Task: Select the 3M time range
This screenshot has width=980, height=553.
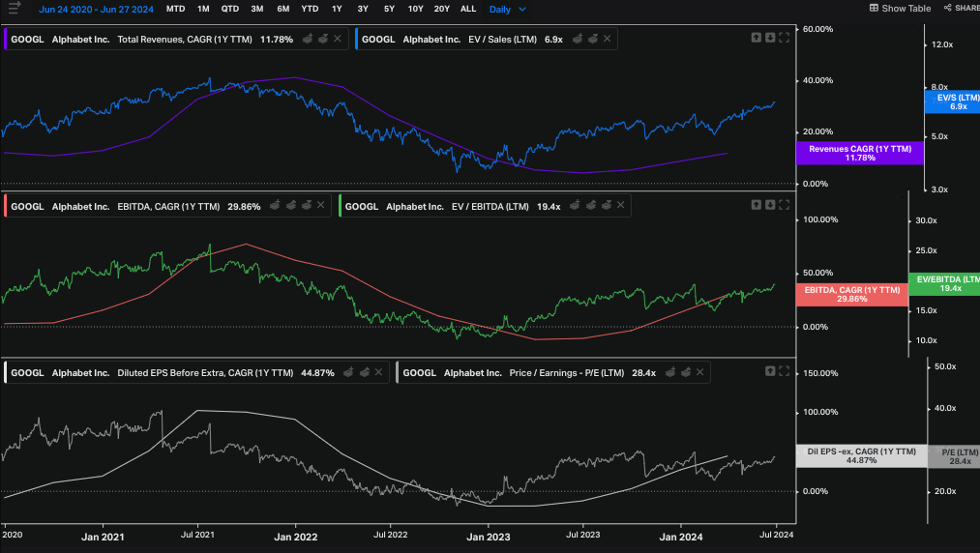Action: pos(257,9)
